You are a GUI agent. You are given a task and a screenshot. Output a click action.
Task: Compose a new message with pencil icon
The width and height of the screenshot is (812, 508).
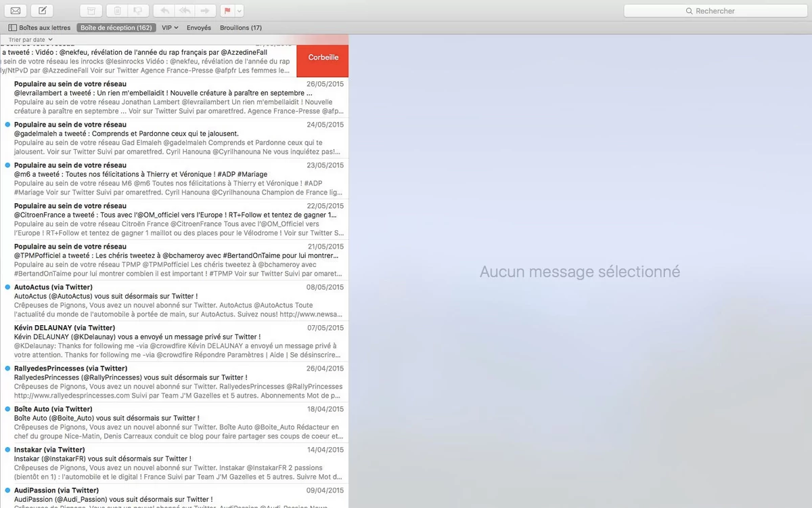click(42, 11)
